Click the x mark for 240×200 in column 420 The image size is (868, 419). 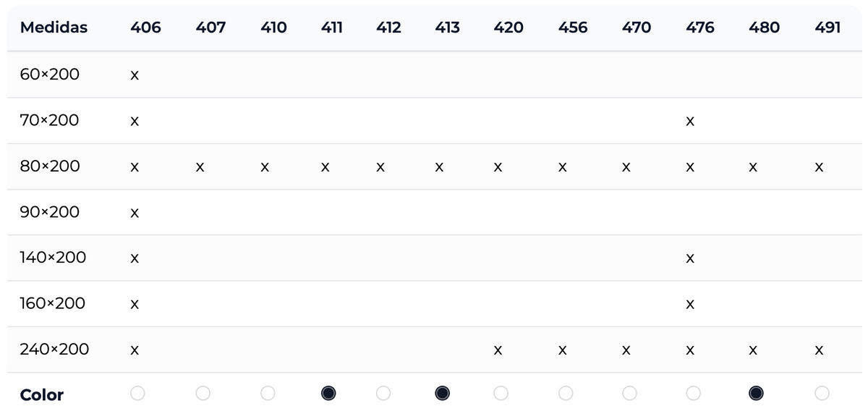[x=498, y=351]
